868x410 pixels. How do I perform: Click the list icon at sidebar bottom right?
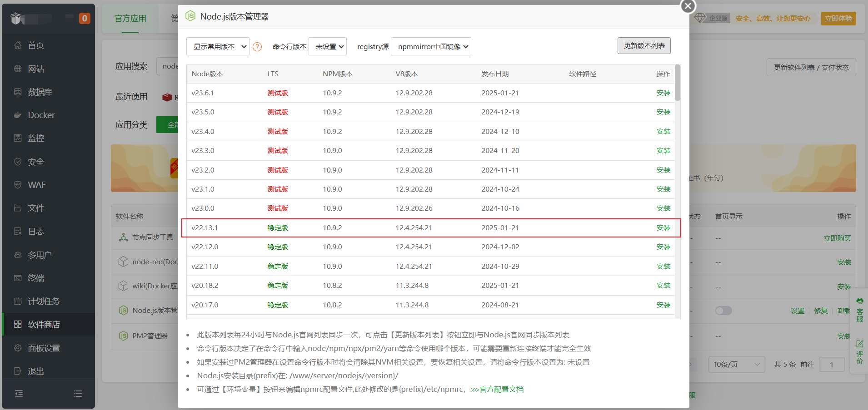(78, 394)
